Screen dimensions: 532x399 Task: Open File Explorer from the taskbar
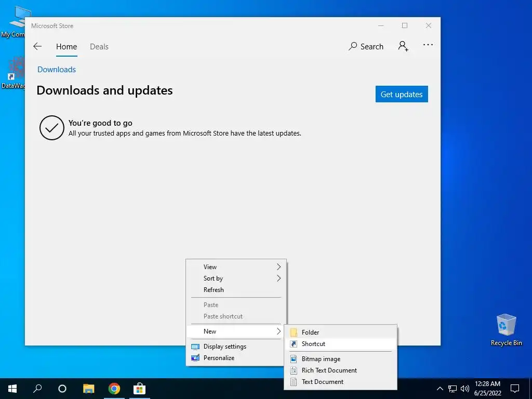[89, 389]
